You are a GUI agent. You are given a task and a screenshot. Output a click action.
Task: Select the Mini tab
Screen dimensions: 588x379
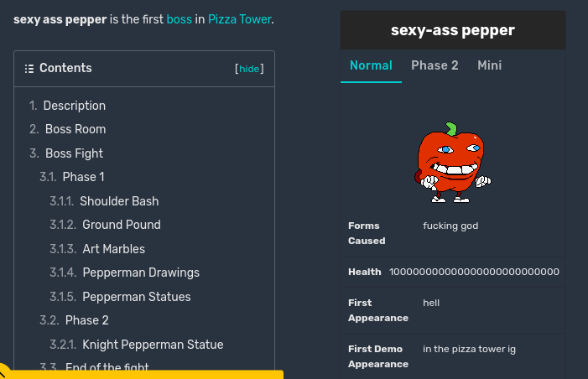489,65
